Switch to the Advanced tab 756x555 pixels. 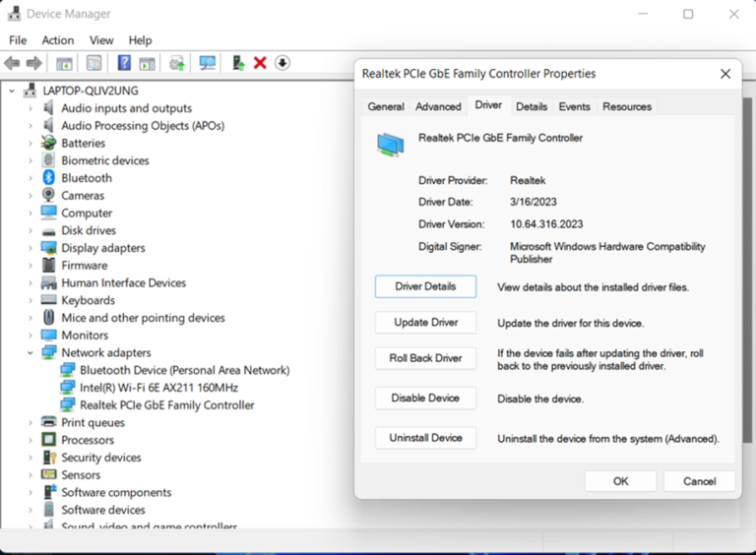tap(438, 106)
